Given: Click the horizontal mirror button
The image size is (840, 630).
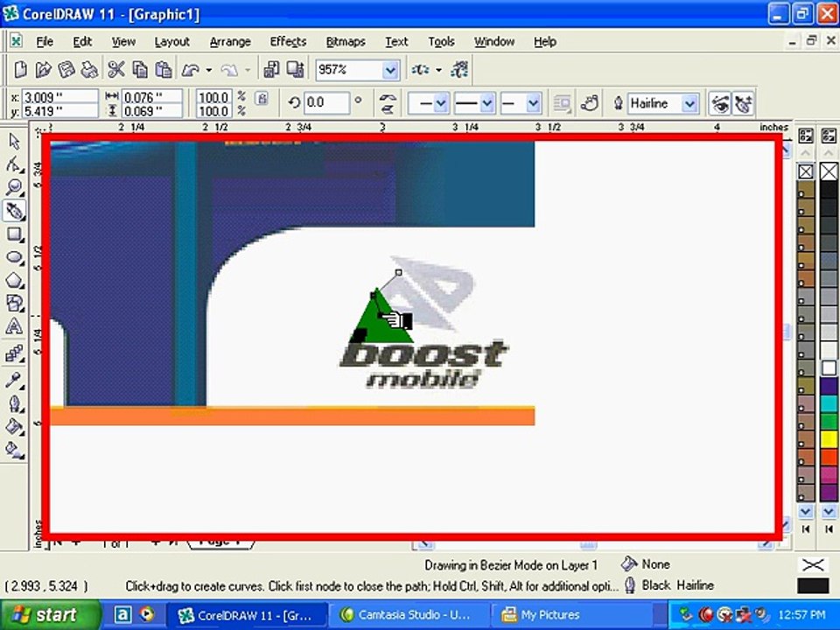Looking at the screenshot, I should pyautogui.click(x=388, y=97).
